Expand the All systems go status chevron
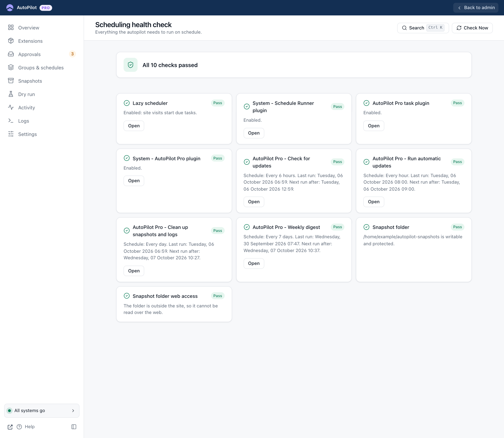 pyautogui.click(x=73, y=411)
